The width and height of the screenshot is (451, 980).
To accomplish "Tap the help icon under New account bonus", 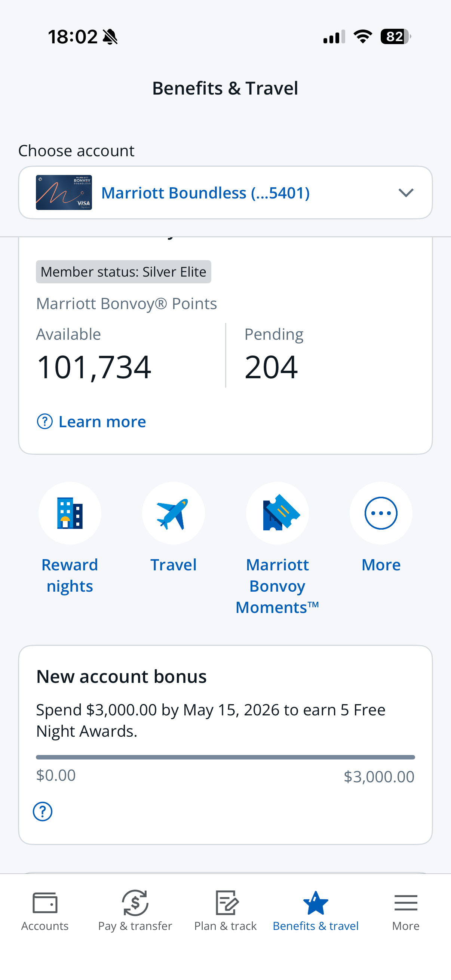I will pyautogui.click(x=43, y=811).
